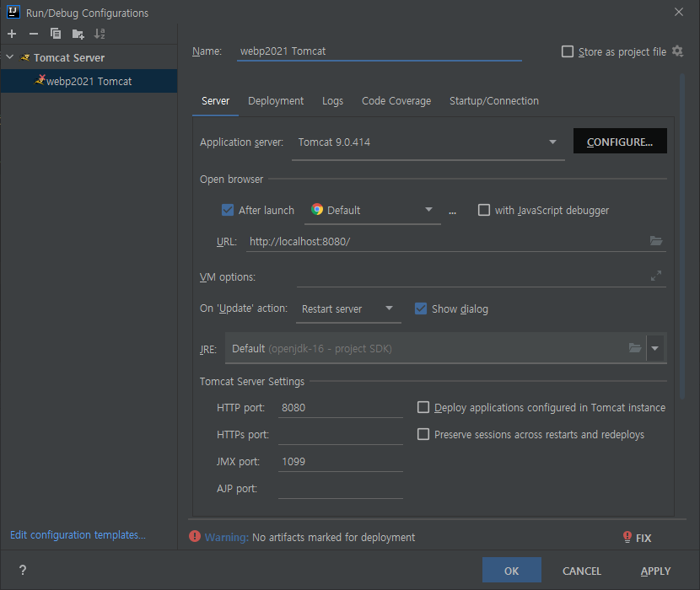Click the CONFIGURE... button
This screenshot has width=700, height=590.
(x=620, y=141)
